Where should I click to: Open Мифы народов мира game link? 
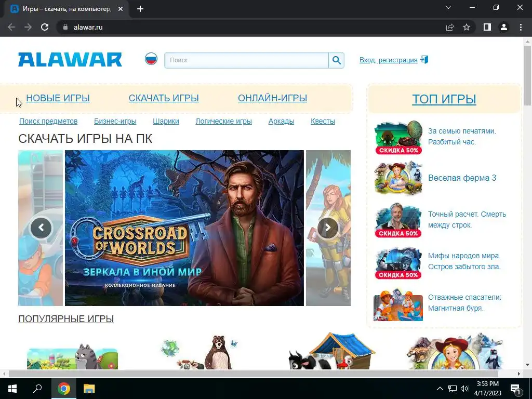[x=464, y=261]
